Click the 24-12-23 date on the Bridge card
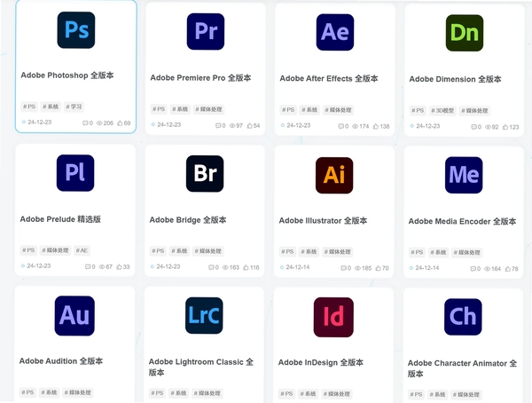This screenshot has width=532, height=403. point(168,266)
